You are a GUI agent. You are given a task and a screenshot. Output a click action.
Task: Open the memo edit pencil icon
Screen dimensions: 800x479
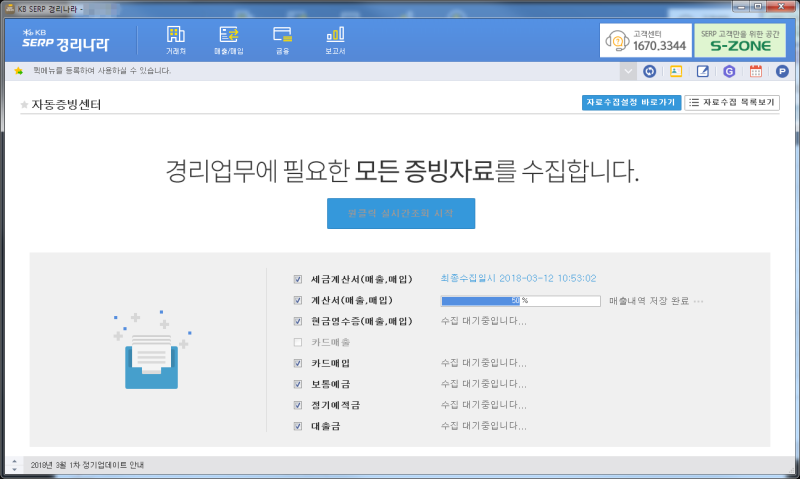click(703, 71)
